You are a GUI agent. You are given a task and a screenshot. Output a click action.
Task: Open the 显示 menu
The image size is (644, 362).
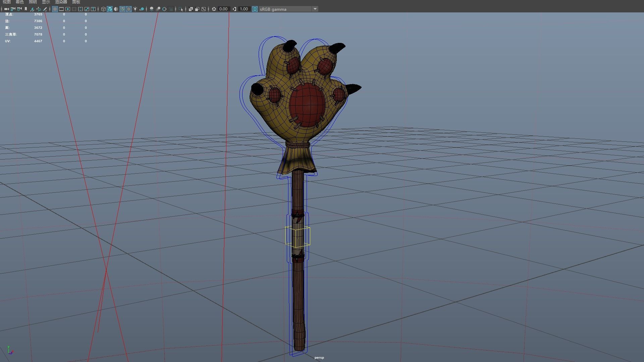[46, 2]
